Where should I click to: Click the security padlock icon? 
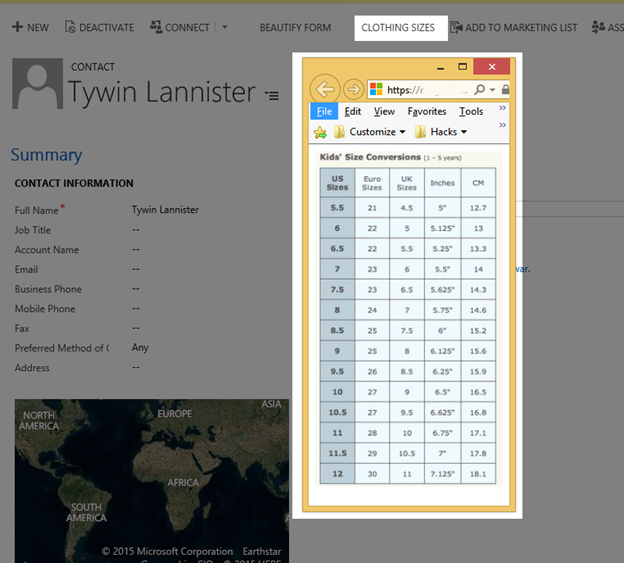[505, 89]
